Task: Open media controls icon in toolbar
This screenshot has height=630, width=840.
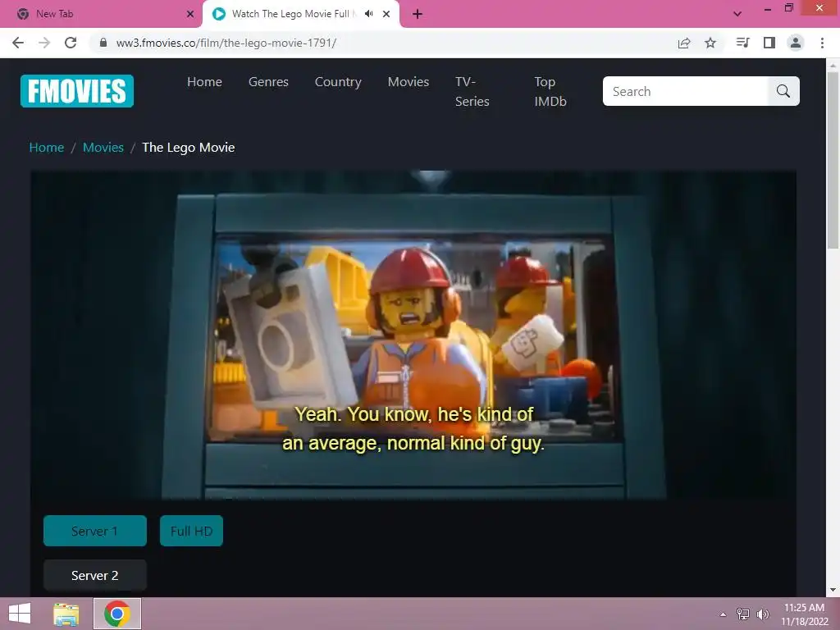Action: [743, 43]
